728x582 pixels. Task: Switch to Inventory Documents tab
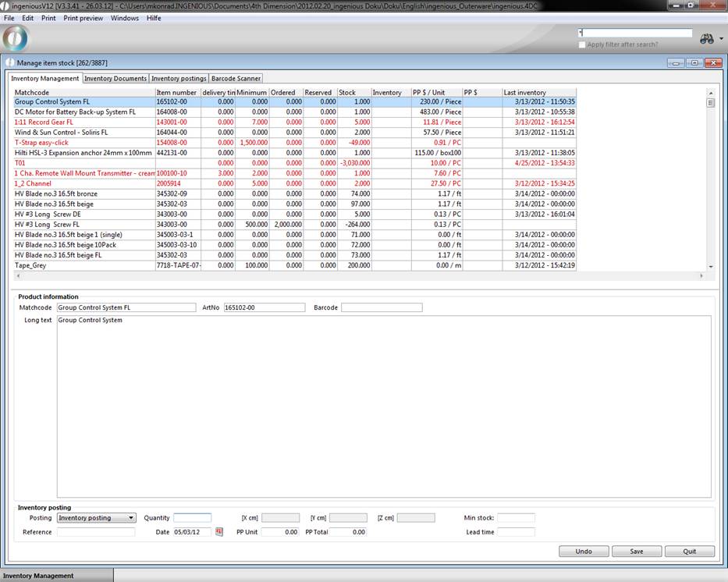point(115,79)
